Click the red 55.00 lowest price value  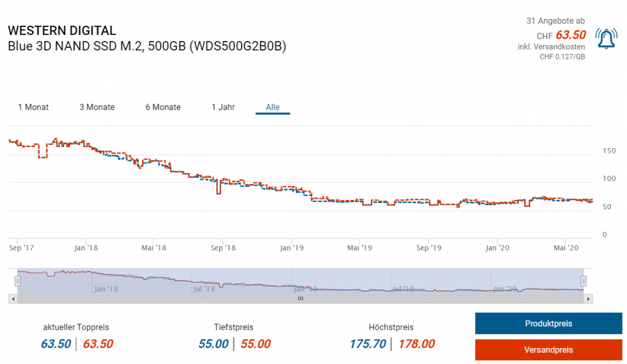click(x=255, y=344)
